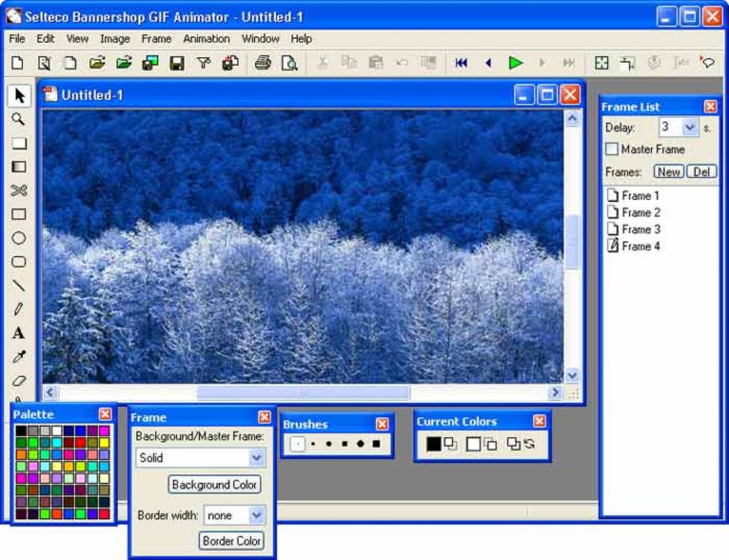
Task: Close the Brushes panel
Action: click(x=382, y=424)
